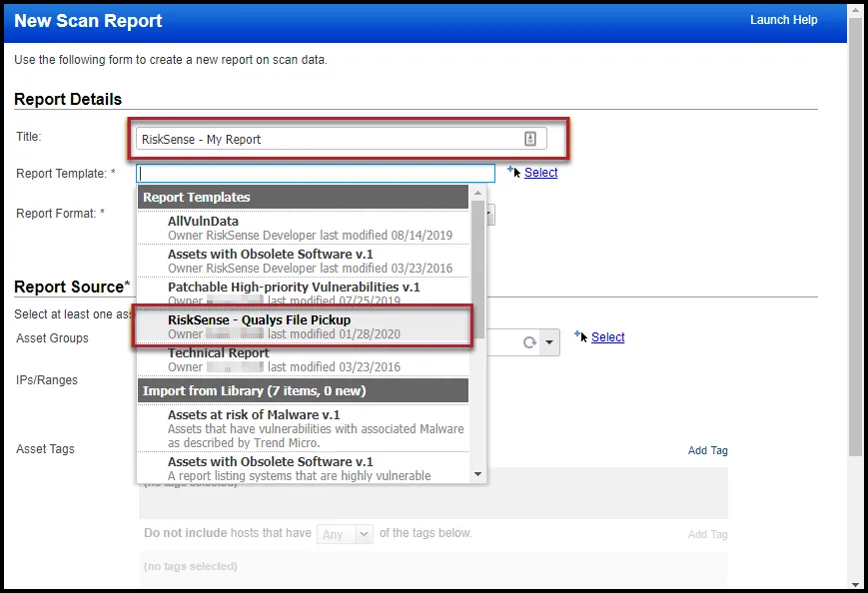The width and height of the screenshot is (868, 593).
Task: Click the Import from Library header
Action: 303,390
